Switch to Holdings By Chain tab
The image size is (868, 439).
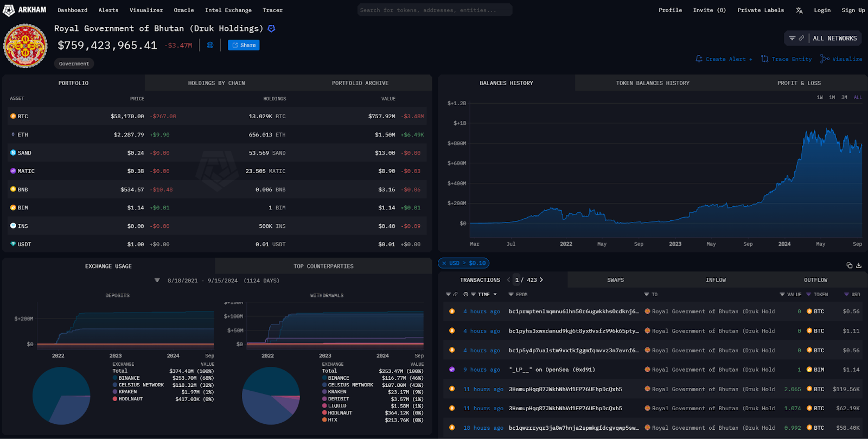point(216,83)
